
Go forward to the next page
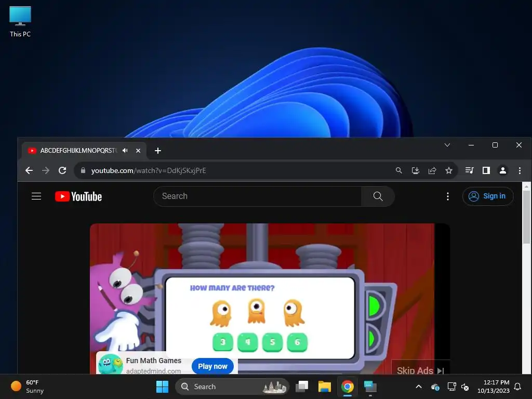tap(46, 170)
